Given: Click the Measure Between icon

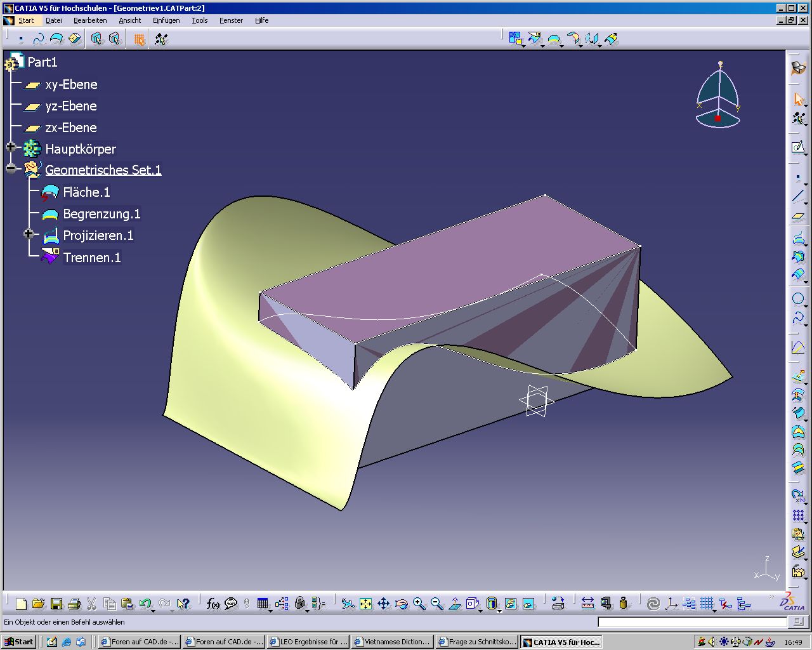Looking at the screenshot, I should point(587,603).
